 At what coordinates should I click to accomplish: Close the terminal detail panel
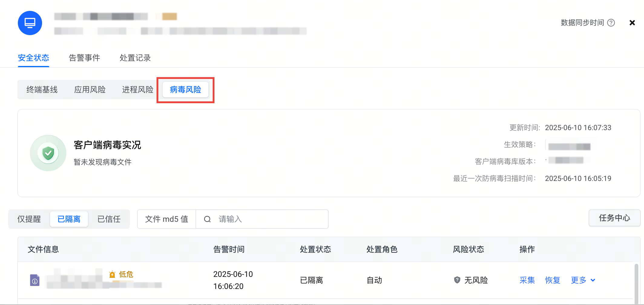(x=632, y=23)
